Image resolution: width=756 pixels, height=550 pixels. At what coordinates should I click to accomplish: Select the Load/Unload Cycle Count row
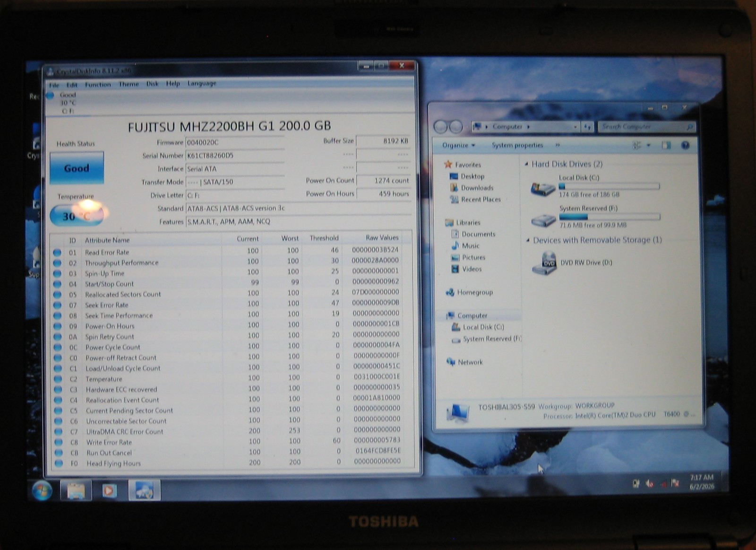point(232,368)
